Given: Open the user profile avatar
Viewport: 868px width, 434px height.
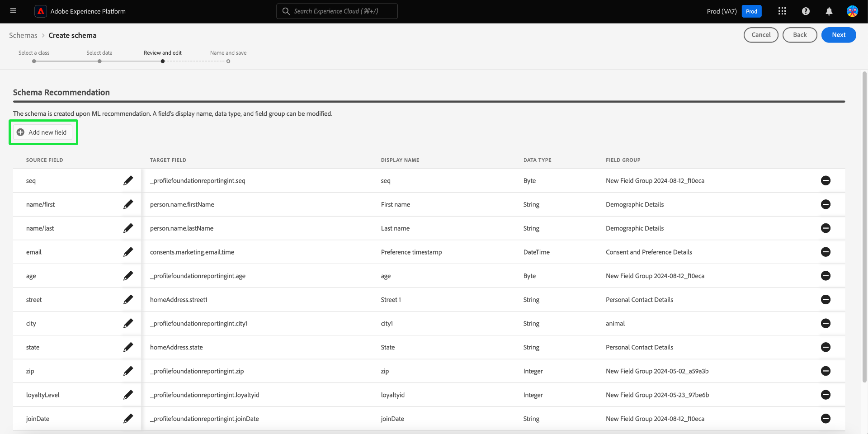Looking at the screenshot, I should [x=852, y=11].
